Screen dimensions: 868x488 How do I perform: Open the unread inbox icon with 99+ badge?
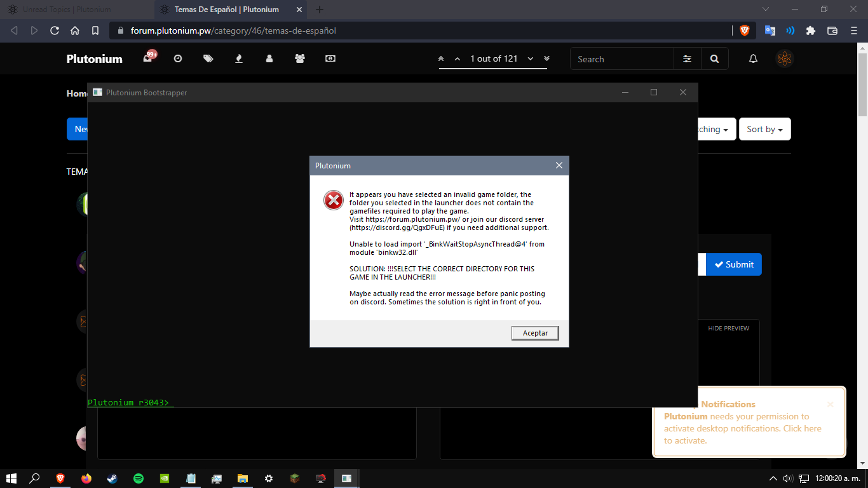(x=148, y=58)
